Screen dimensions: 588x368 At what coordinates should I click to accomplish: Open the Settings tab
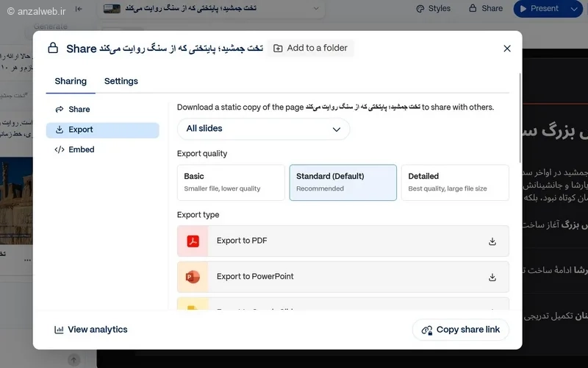tap(121, 81)
